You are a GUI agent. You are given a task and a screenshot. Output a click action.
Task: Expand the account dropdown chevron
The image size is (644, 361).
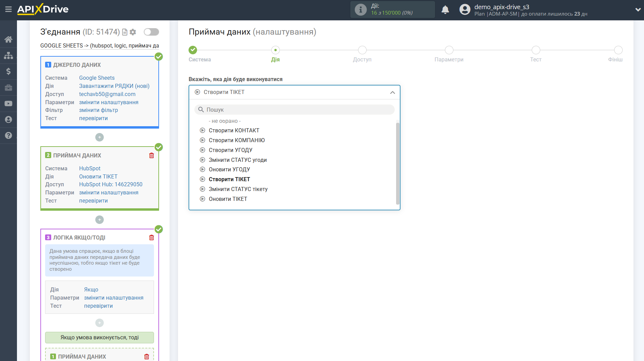tap(638, 10)
